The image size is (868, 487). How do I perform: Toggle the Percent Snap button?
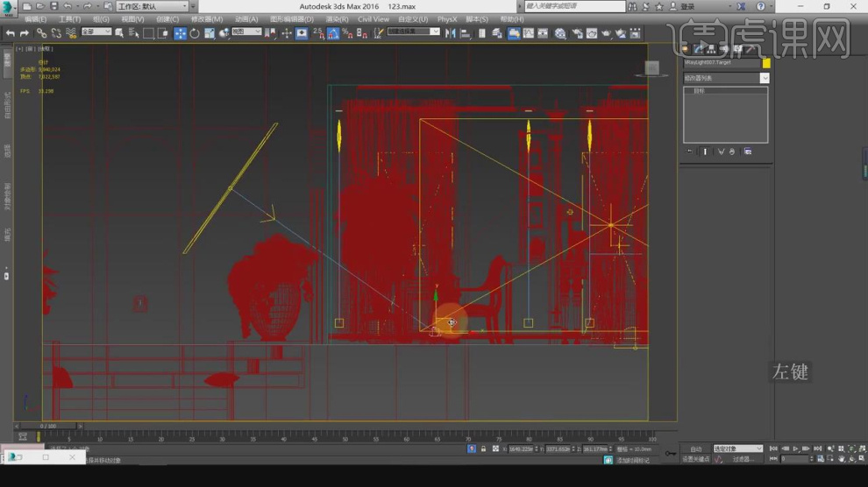[347, 33]
